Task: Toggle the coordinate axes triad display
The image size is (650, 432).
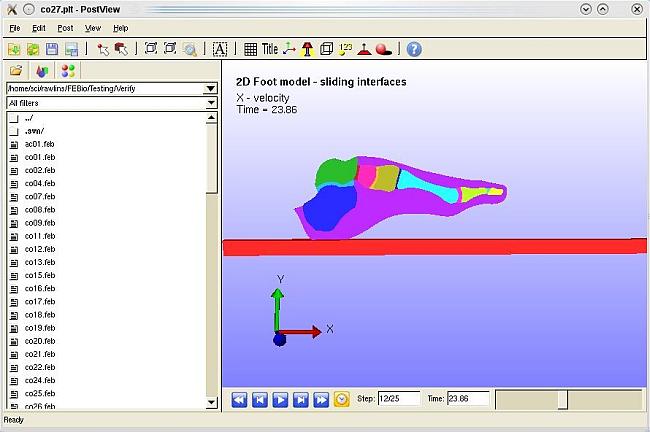Action: [x=290, y=49]
